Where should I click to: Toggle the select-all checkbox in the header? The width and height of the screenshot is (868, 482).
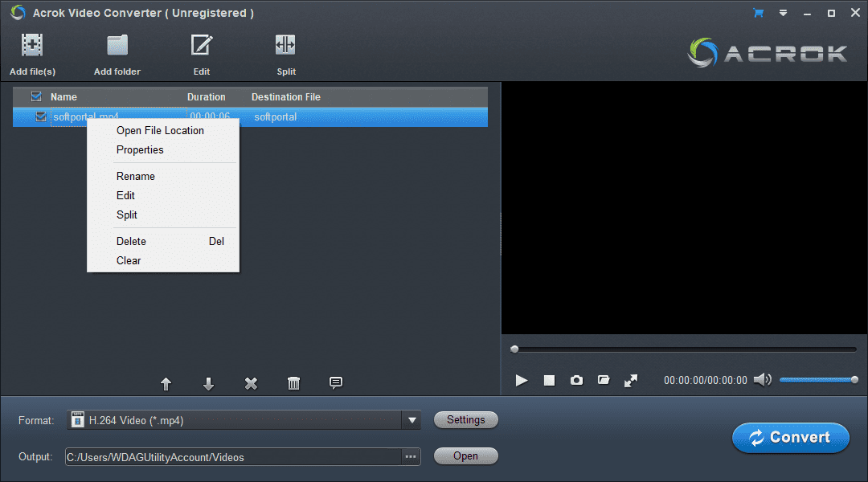click(36, 97)
